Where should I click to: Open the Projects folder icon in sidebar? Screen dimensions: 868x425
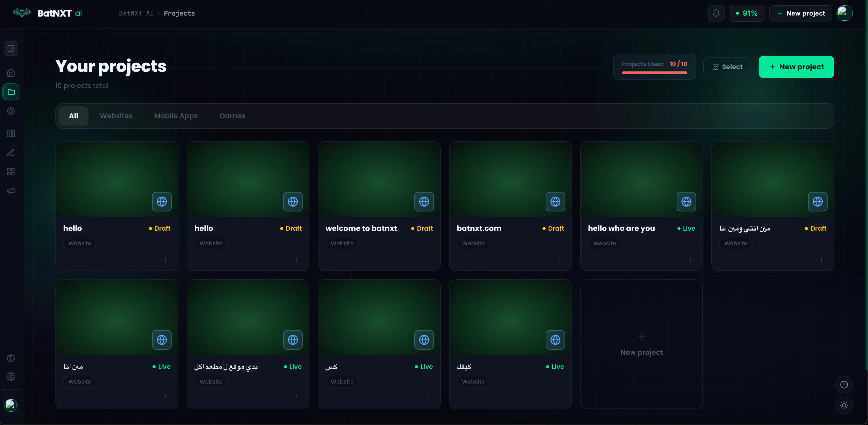click(11, 92)
